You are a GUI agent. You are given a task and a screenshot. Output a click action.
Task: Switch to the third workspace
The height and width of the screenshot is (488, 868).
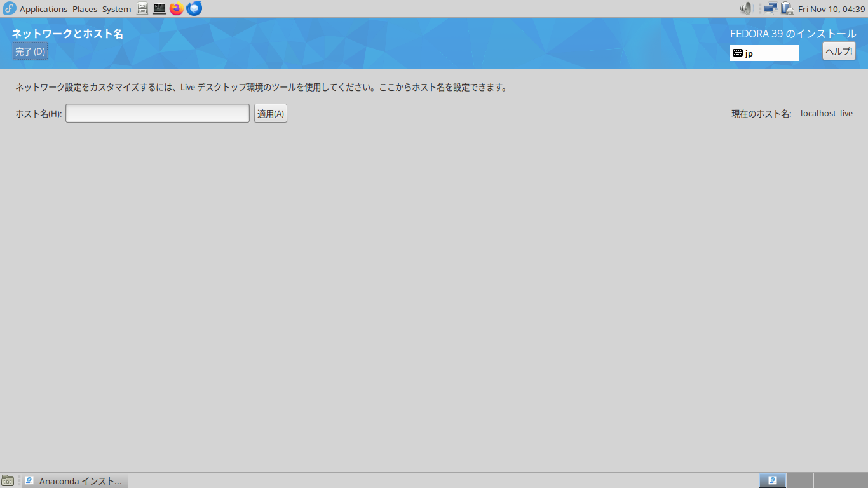[x=827, y=480]
